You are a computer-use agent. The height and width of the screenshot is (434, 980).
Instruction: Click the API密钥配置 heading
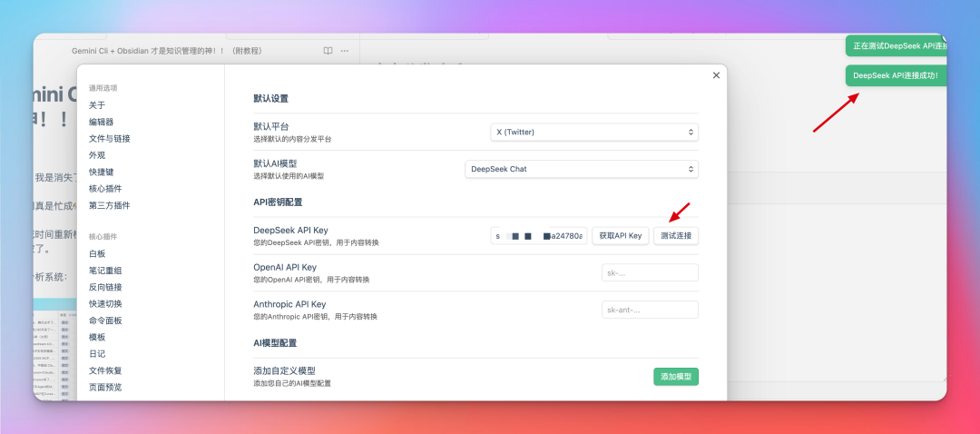[279, 202]
